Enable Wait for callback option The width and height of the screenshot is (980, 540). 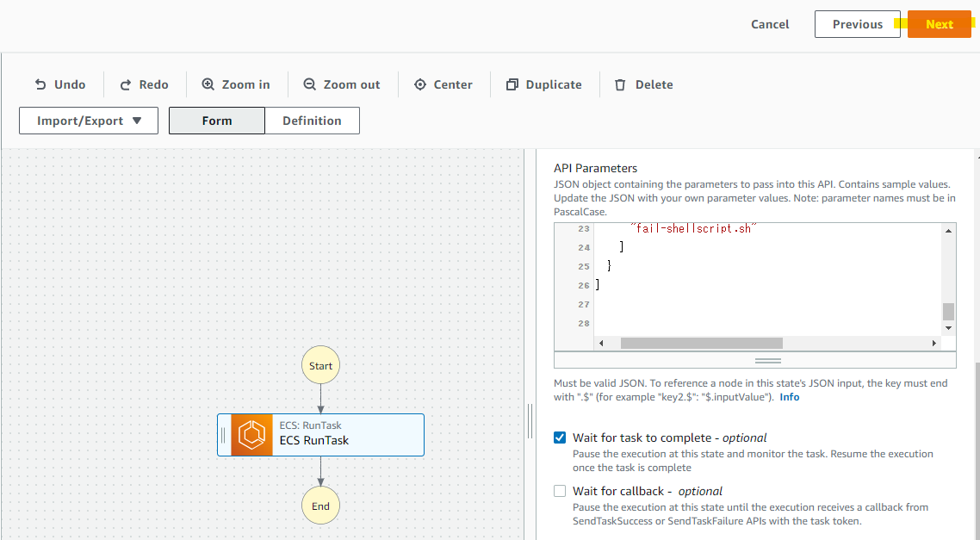tap(560, 490)
